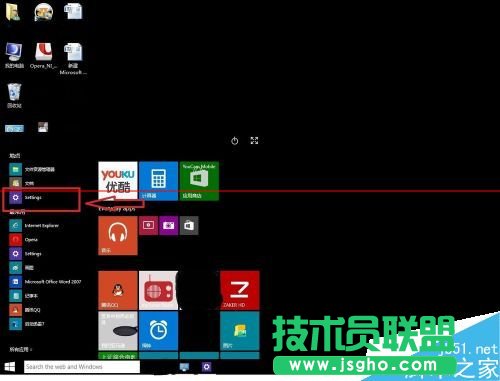Select the My Computer desktop icon
The width and height of the screenshot is (500, 381).
coord(14,56)
